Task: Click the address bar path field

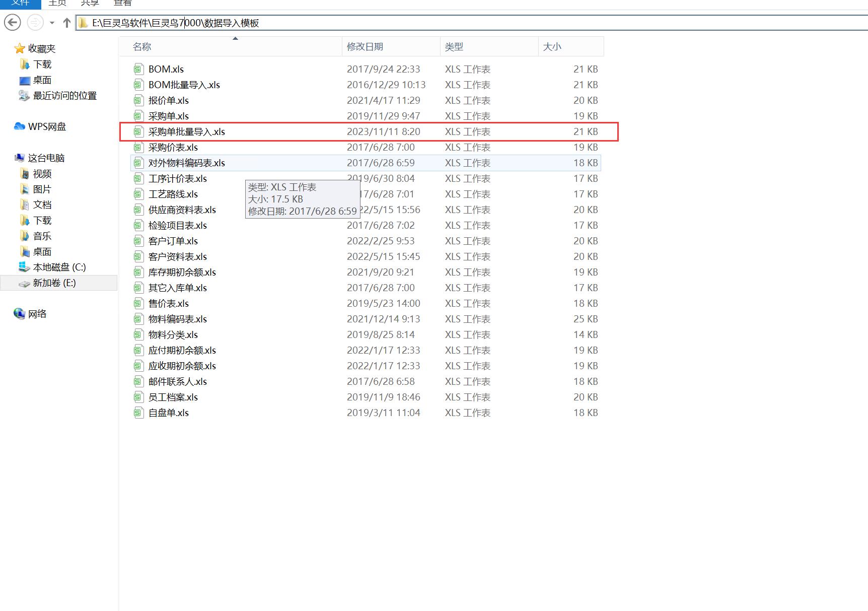Action: click(x=453, y=23)
